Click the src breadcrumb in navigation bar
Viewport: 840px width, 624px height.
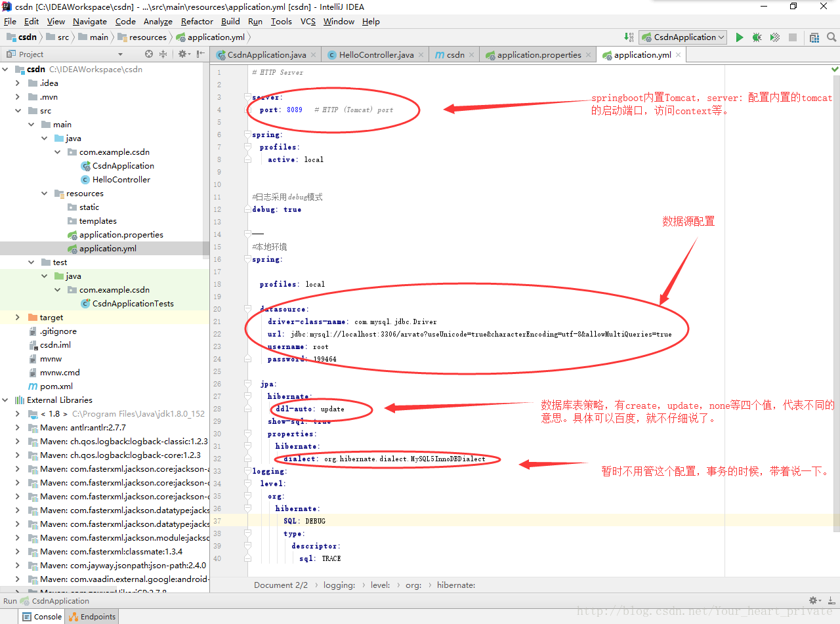[57, 37]
